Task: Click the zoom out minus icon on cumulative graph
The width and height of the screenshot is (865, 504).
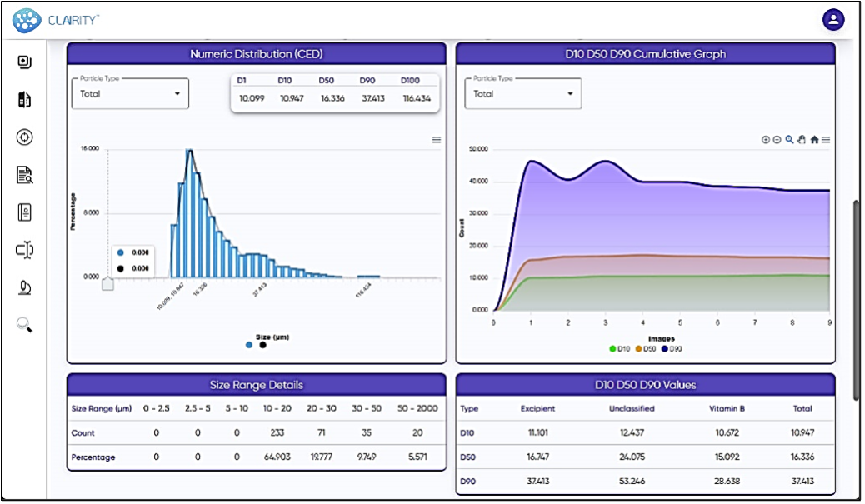Action: click(x=777, y=140)
